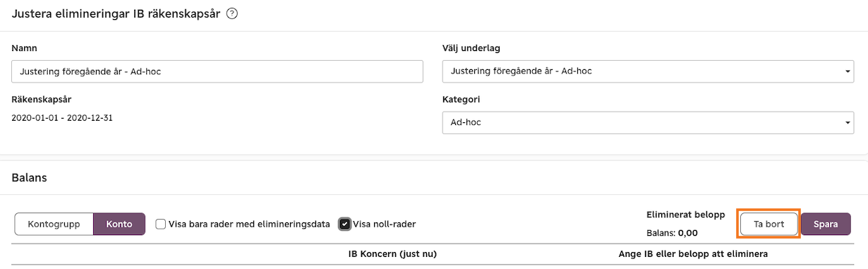The width and height of the screenshot is (868, 269).
Task: Click dropdown arrow of Välj underlag
Action: click(x=847, y=71)
